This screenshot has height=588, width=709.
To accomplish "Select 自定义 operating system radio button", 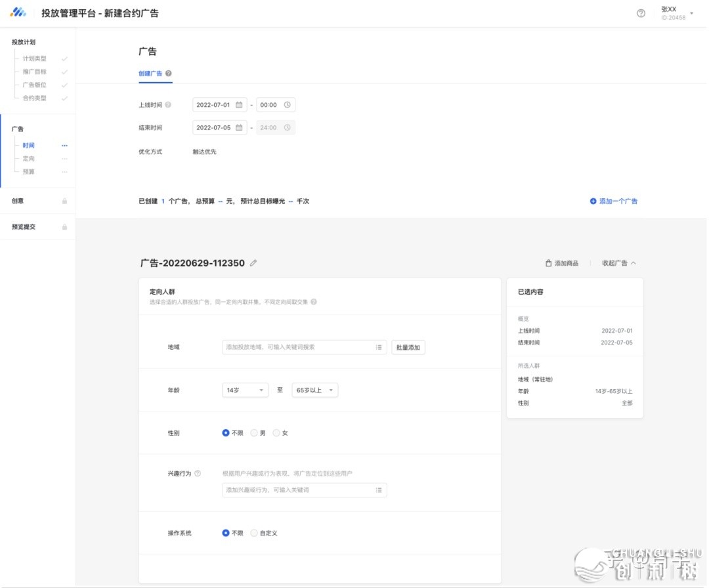I will 254,534.
